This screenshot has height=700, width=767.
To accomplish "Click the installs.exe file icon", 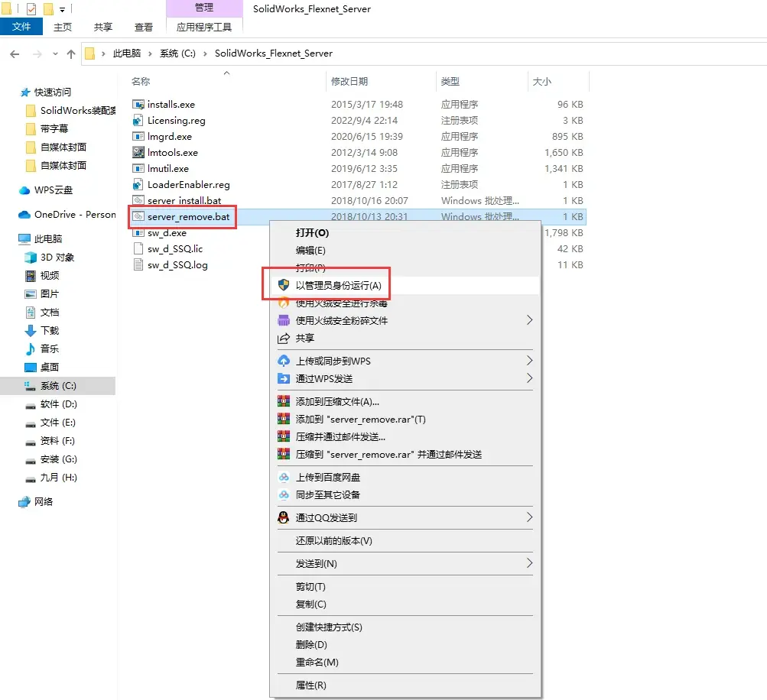I will (138, 104).
